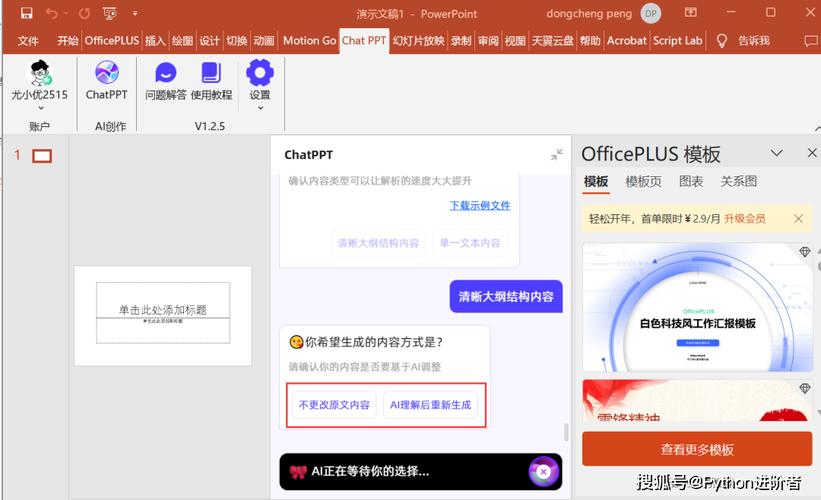Dismiss the 轻松开年 promo banner
The width and height of the screenshot is (821, 500).
798,219
